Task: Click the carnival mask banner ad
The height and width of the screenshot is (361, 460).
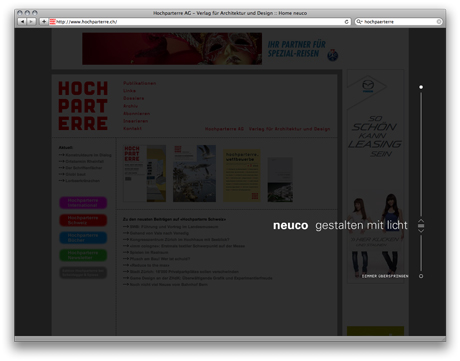Action: tap(172, 49)
